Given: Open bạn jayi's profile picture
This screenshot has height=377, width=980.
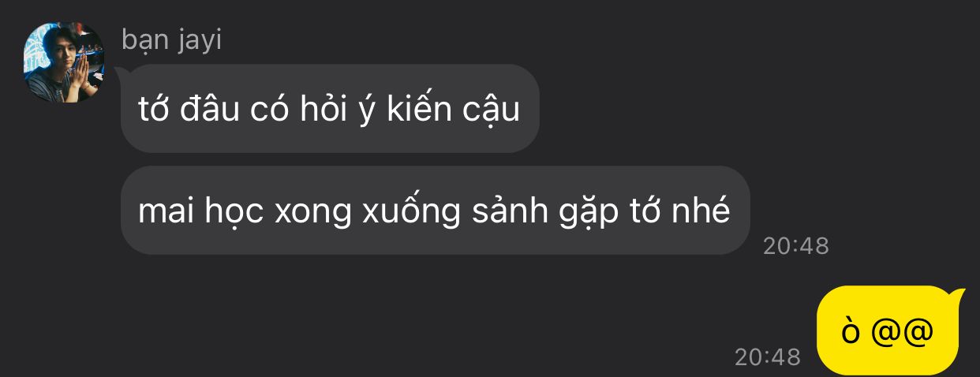Looking at the screenshot, I should [64, 62].
